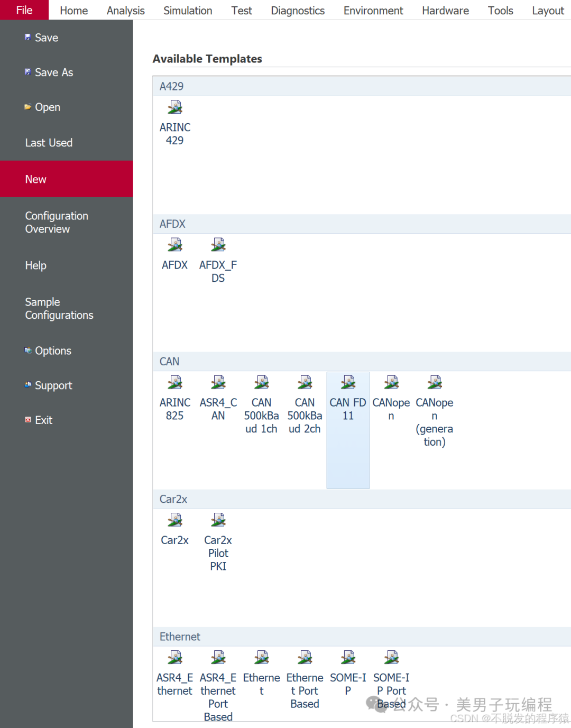Image resolution: width=571 pixels, height=728 pixels.
Task: Go to the Diagnostics tab
Action: point(298,11)
